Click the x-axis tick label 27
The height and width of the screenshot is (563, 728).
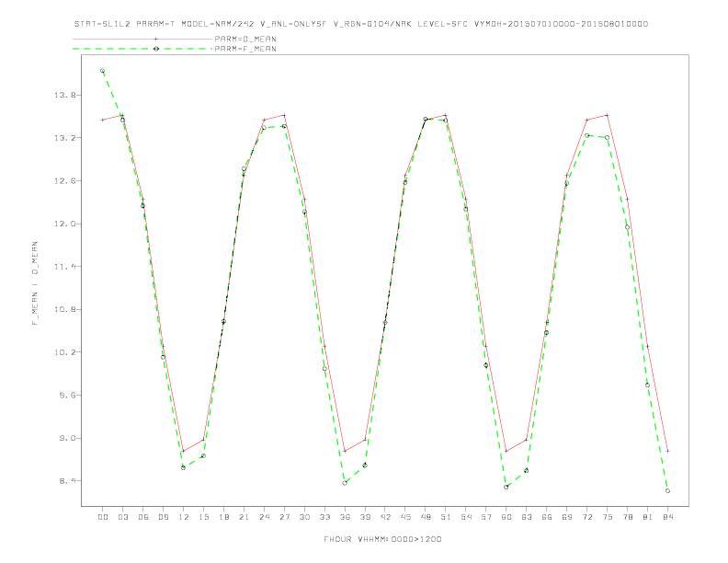(284, 517)
